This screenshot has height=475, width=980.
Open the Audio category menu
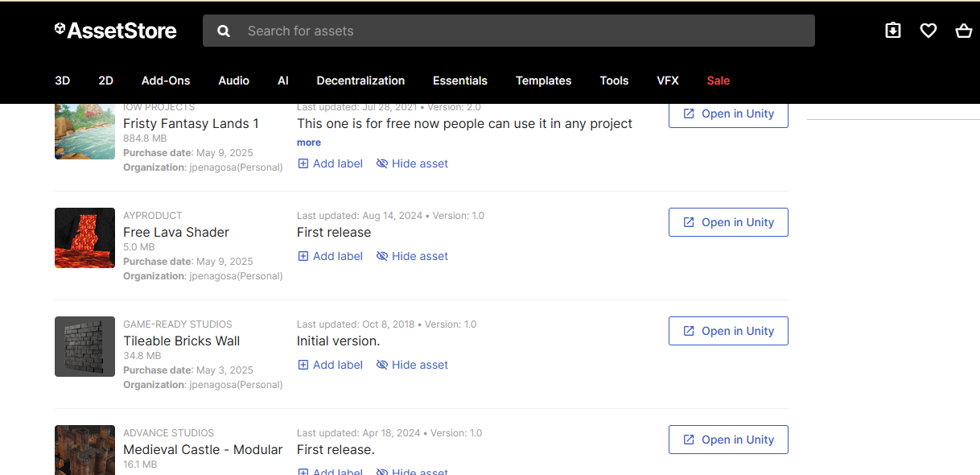234,81
